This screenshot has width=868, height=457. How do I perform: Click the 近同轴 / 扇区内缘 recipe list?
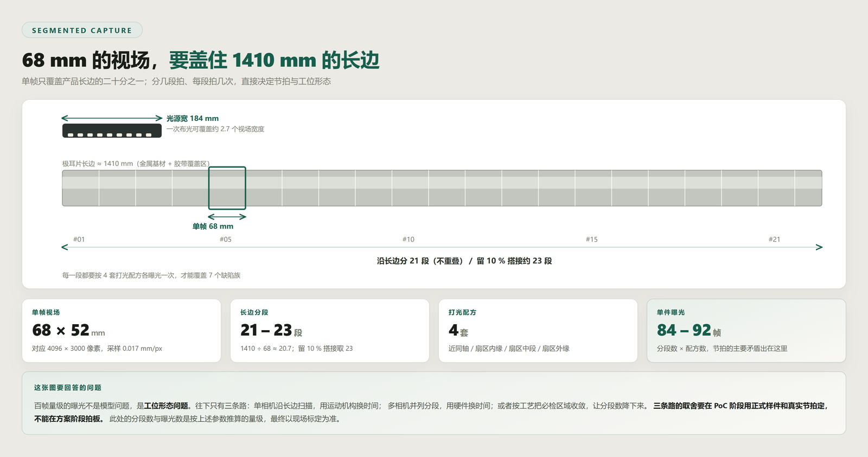(x=509, y=349)
